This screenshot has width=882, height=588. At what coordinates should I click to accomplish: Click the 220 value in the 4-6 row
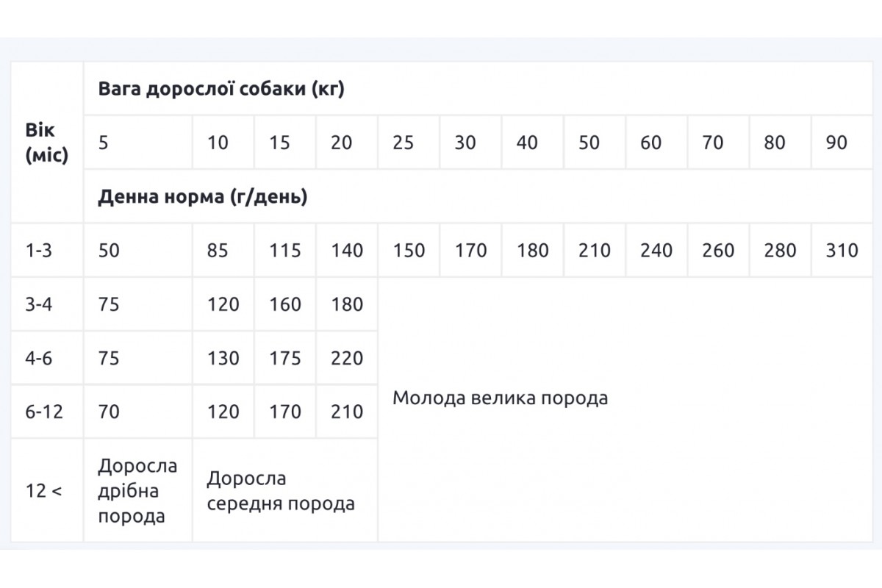point(347,358)
